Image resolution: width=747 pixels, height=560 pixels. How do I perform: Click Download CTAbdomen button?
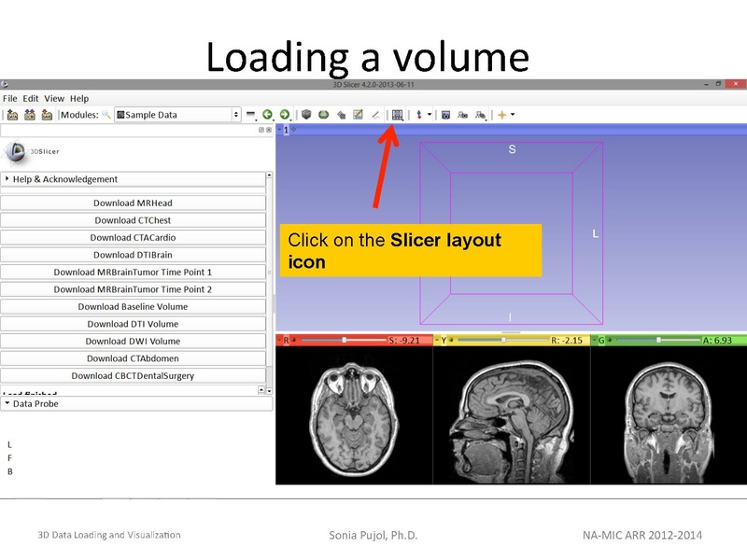pos(133,358)
